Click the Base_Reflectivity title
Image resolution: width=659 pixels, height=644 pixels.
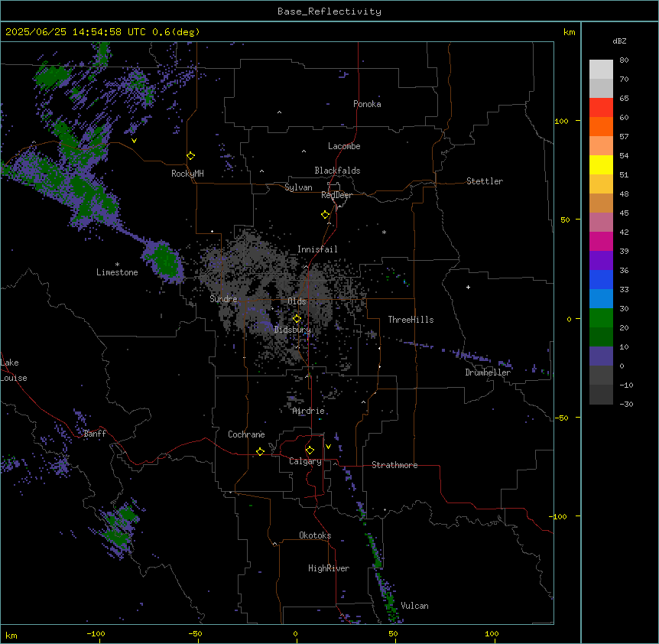pos(329,11)
